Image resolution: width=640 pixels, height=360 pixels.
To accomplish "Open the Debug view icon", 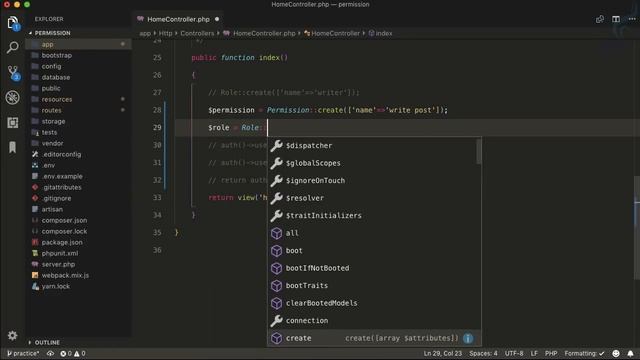I will [x=13, y=98].
